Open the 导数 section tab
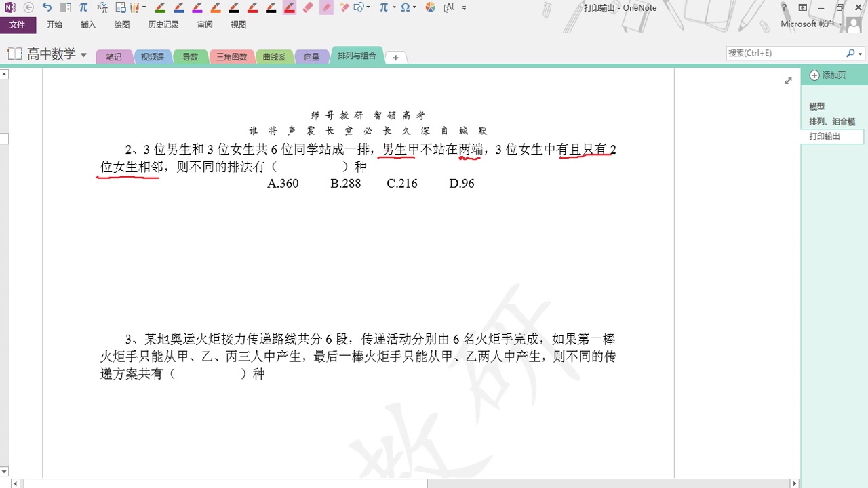Screen dimensions: 868x488 tap(191, 57)
